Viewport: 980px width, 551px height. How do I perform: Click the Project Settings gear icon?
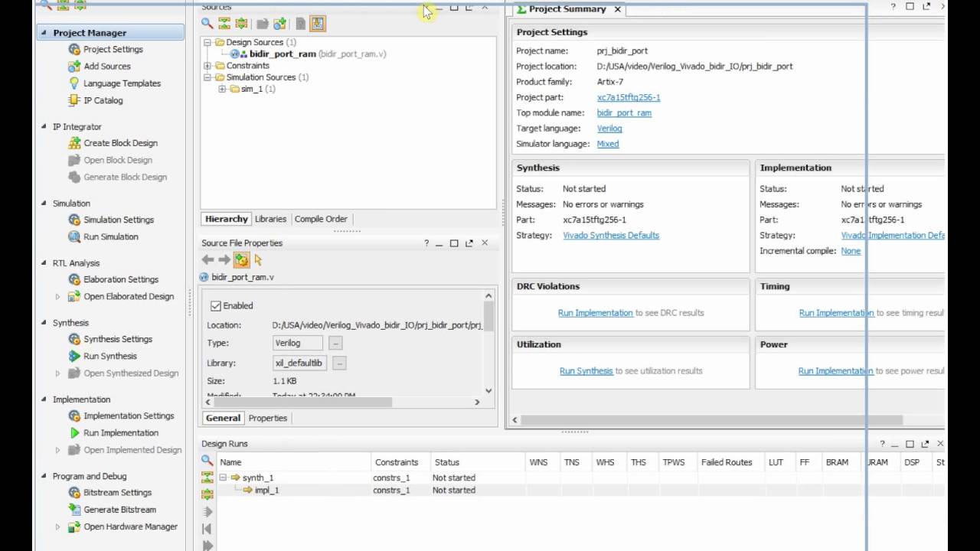(74, 49)
